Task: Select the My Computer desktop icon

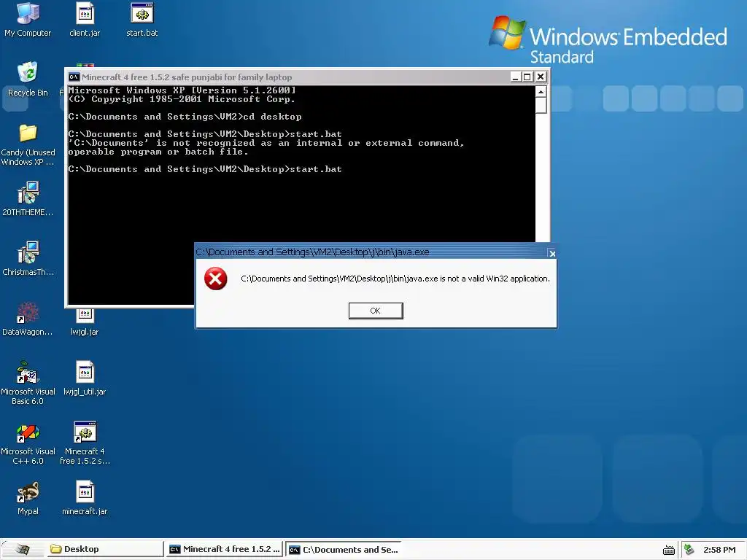Action: pyautogui.click(x=28, y=20)
